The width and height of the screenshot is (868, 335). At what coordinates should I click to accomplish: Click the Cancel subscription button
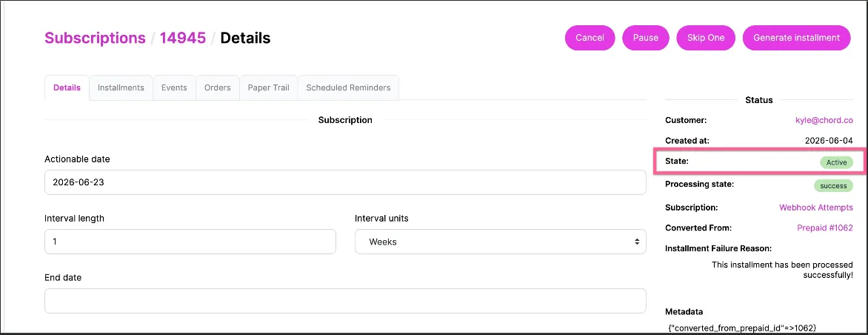click(x=590, y=38)
